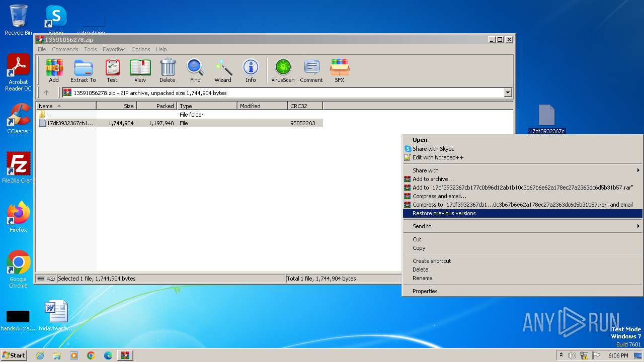Screen dimensions: 644x362
Task: Choose Edit with Notepad++
Action: 523,157
